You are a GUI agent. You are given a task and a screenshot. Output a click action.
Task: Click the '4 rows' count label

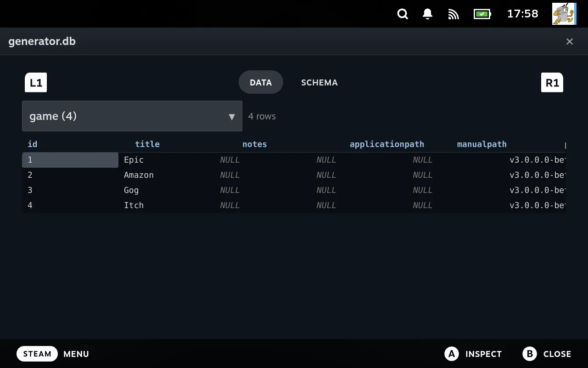262,116
